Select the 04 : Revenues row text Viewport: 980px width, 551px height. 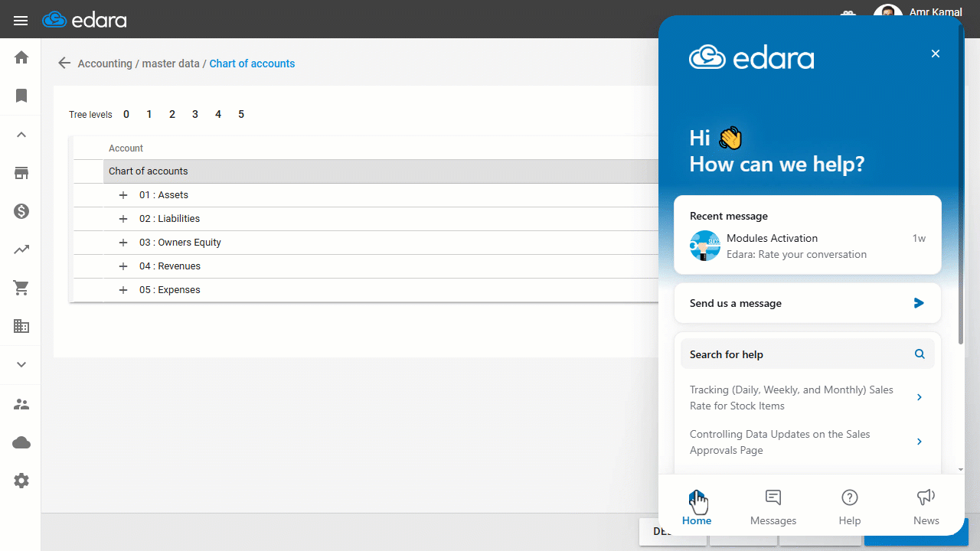point(170,266)
